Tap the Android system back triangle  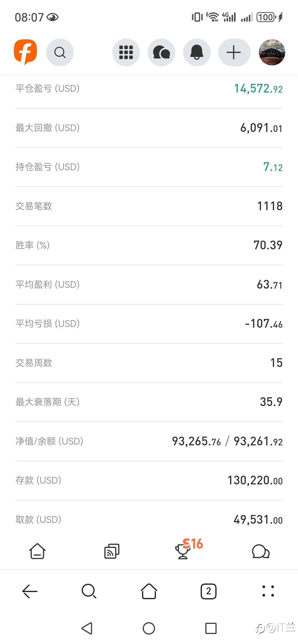tap(87, 628)
